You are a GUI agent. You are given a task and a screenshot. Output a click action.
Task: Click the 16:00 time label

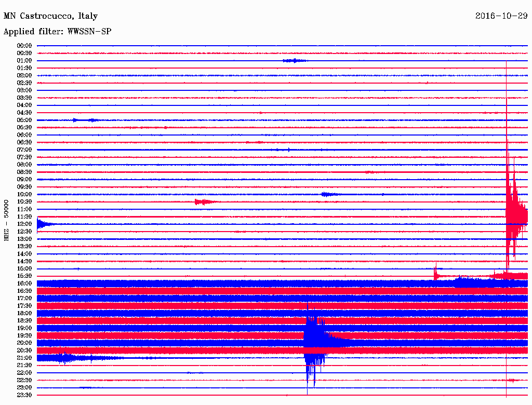[x=24, y=283]
